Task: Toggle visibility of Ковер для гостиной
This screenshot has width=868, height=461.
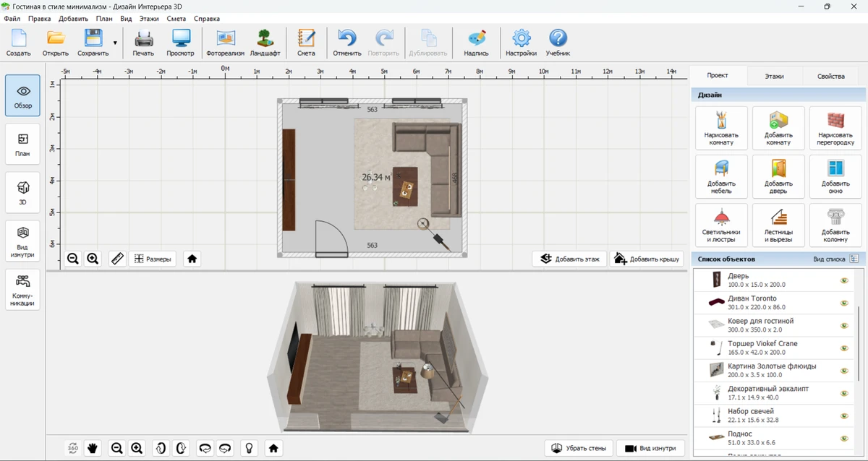Action: tap(843, 325)
